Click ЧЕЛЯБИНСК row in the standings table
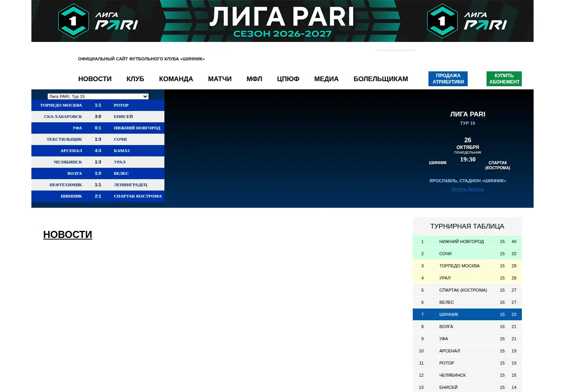This screenshot has height=392, width=565. click(467, 375)
